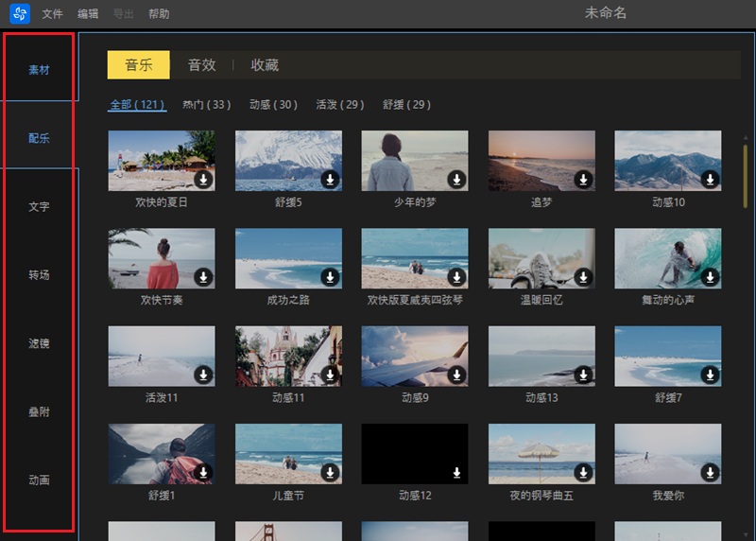Select the 动感9 airplane wing thumbnail
Screen dimensions: 756x541
(415, 357)
